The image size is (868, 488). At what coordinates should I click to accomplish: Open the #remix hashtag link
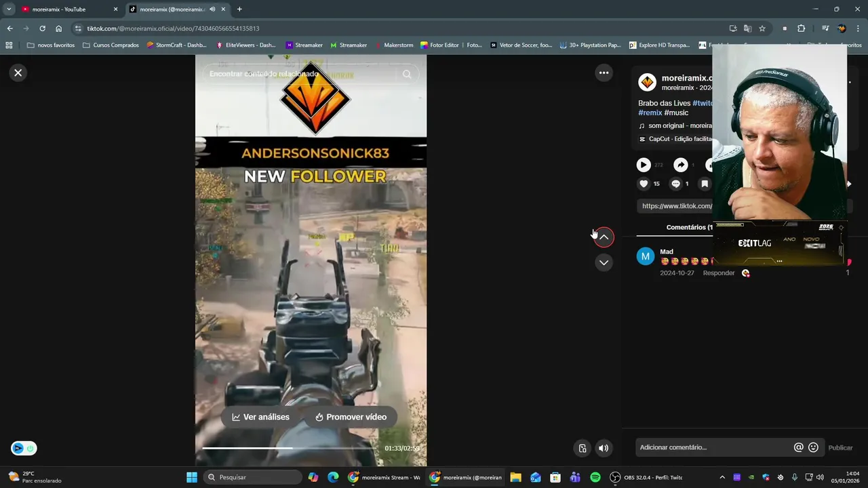650,113
